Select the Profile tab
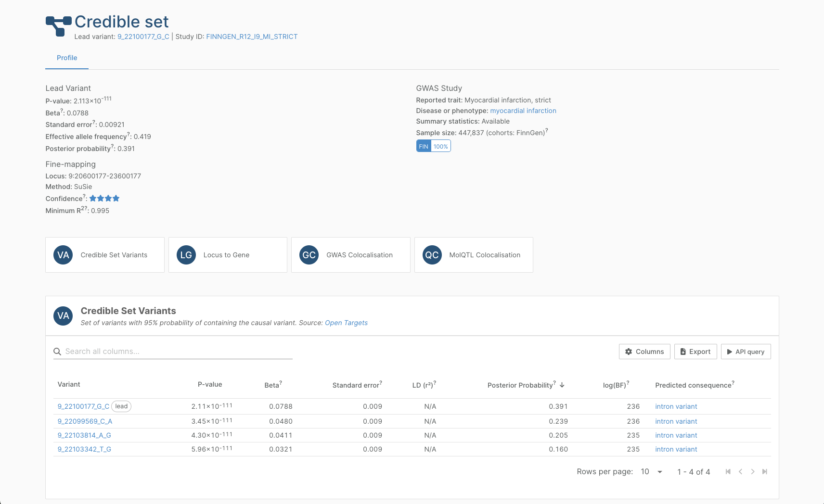This screenshot has height=504, width=824. [67, 58]
